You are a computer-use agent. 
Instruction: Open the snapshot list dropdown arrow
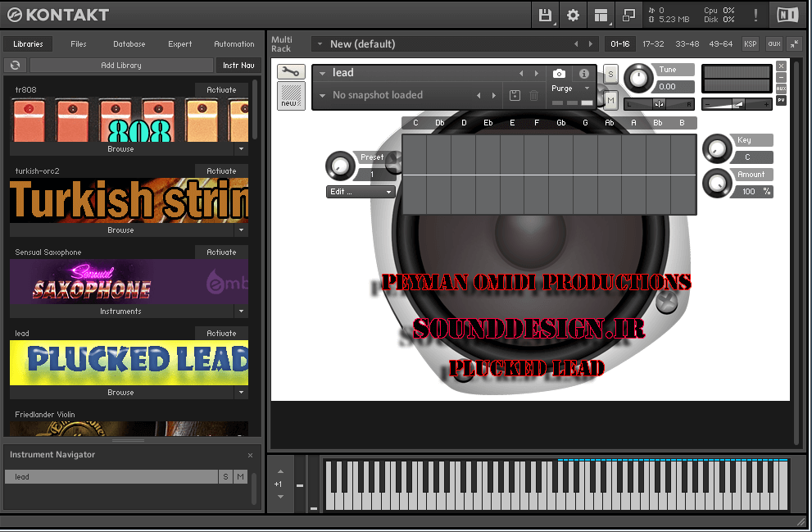322,95
